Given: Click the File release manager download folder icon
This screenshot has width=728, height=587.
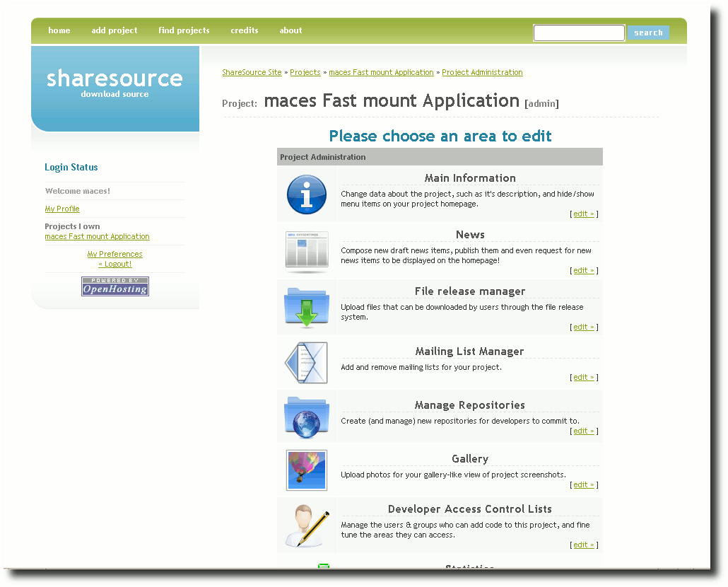Looking at the screenshot, I should tap(307, 308).
